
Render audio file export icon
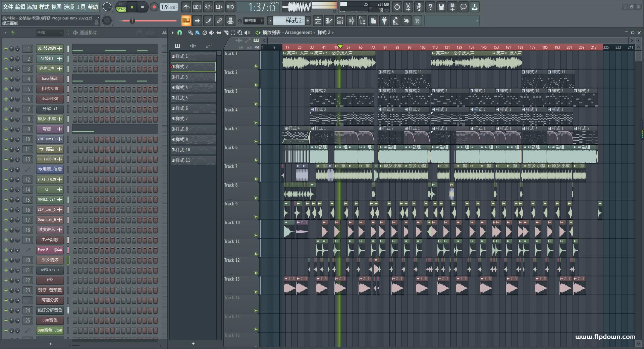pos(452,7)
